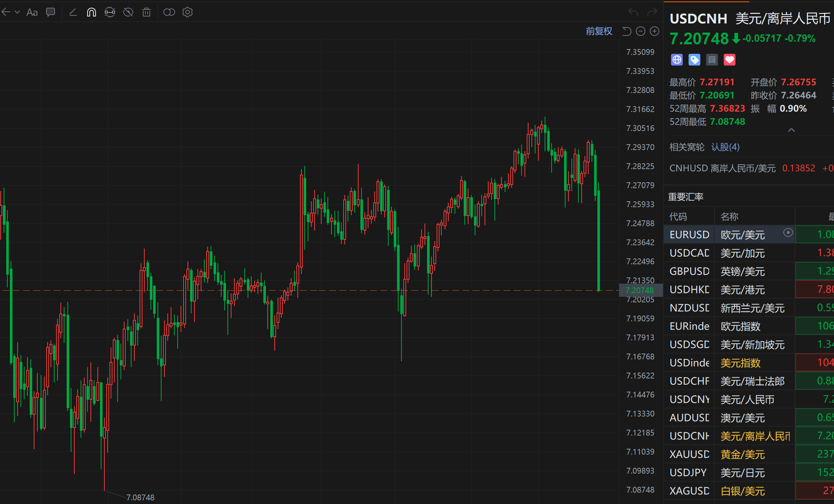Click the gray note bookmark icon
The image size is (834, 504).
[x=712, y=60]
